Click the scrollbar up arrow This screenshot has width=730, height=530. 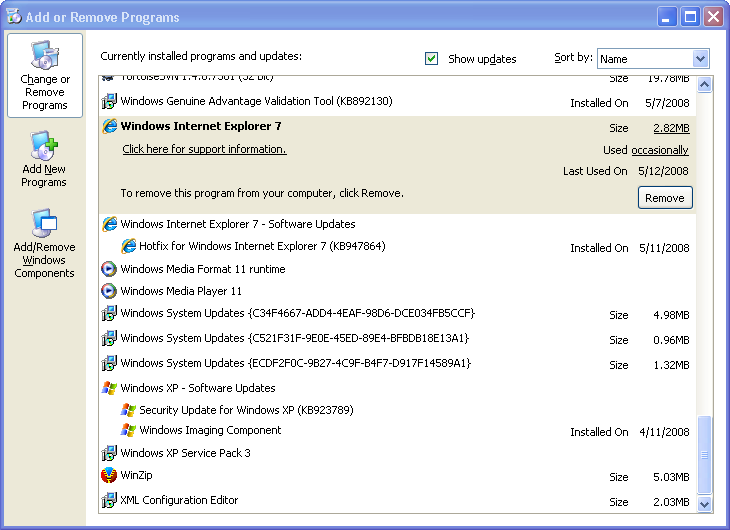704,85
